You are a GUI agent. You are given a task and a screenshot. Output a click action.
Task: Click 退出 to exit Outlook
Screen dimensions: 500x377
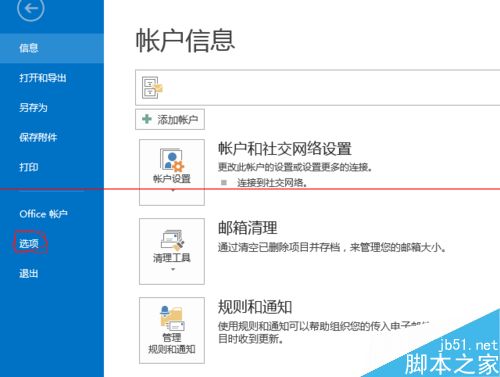click(28, 274)
